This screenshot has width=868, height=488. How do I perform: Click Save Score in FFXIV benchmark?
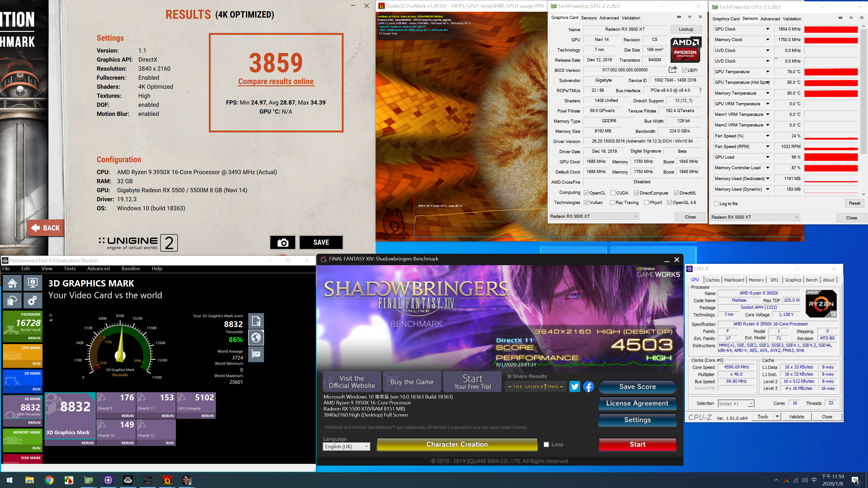tap(637, 387)
